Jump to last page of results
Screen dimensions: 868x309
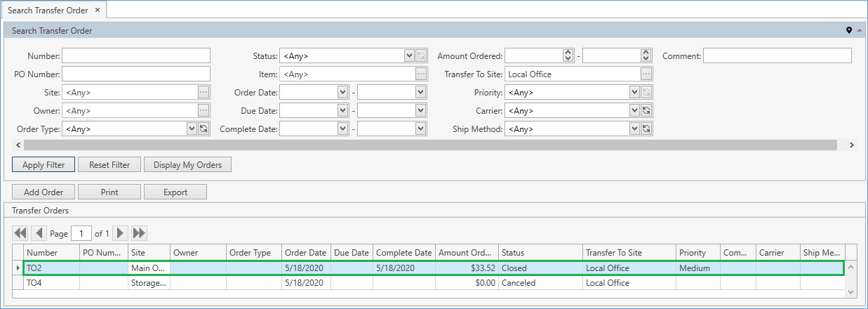tap(139, 233)
